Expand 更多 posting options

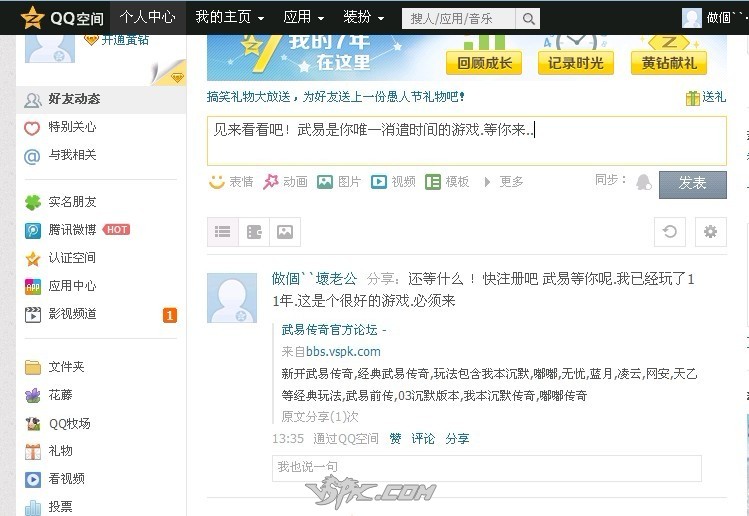(x=503, y=182)
